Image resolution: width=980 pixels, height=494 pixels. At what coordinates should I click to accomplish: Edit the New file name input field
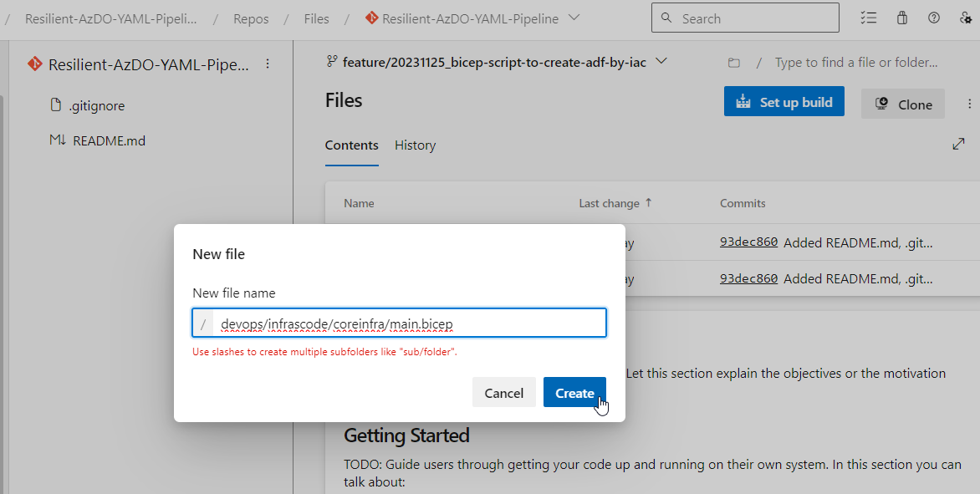point(399,323)
